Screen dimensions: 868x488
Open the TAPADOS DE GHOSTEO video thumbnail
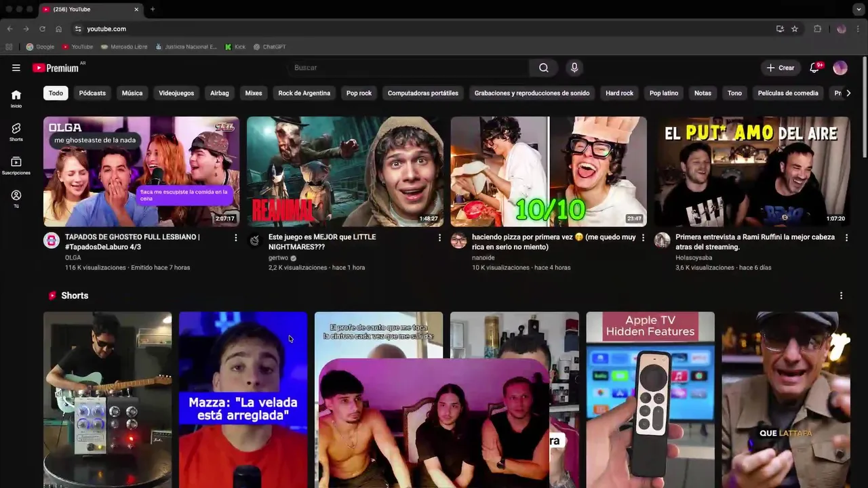[141, 171]
